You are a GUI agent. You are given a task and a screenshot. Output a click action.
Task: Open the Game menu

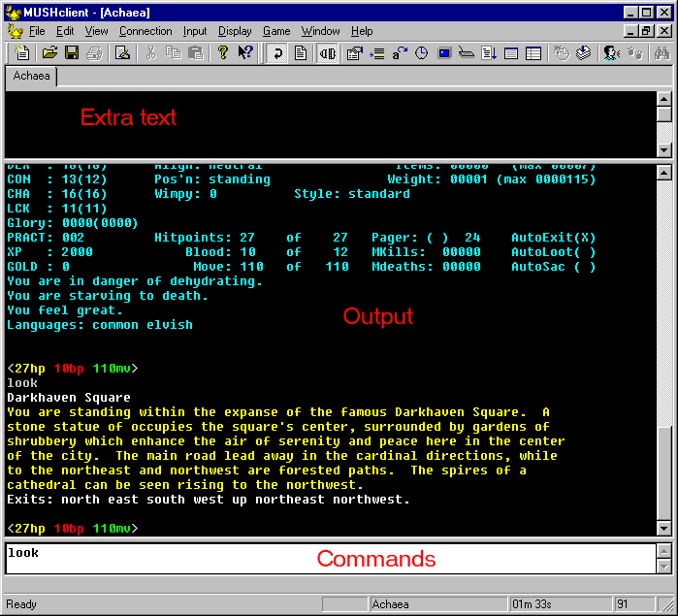tap(276, 31)
